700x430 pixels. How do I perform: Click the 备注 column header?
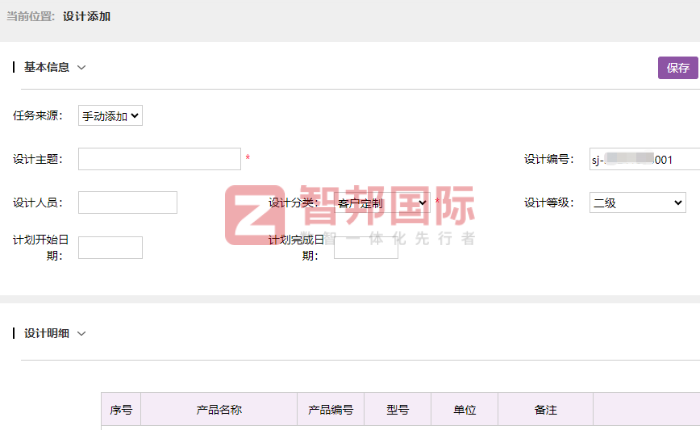coord(545,410)
